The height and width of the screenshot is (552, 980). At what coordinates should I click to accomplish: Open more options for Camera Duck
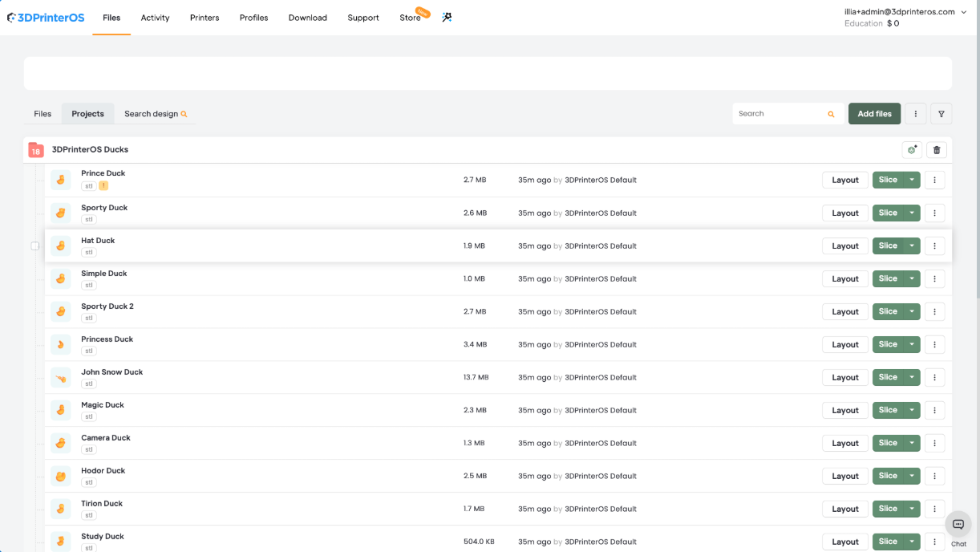click(x=935, y=443)
